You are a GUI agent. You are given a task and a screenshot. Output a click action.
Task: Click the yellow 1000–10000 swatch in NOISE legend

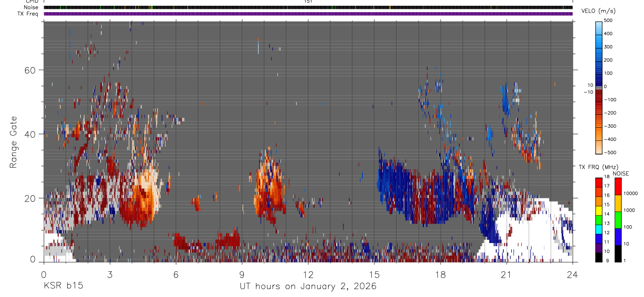[617, 203]
